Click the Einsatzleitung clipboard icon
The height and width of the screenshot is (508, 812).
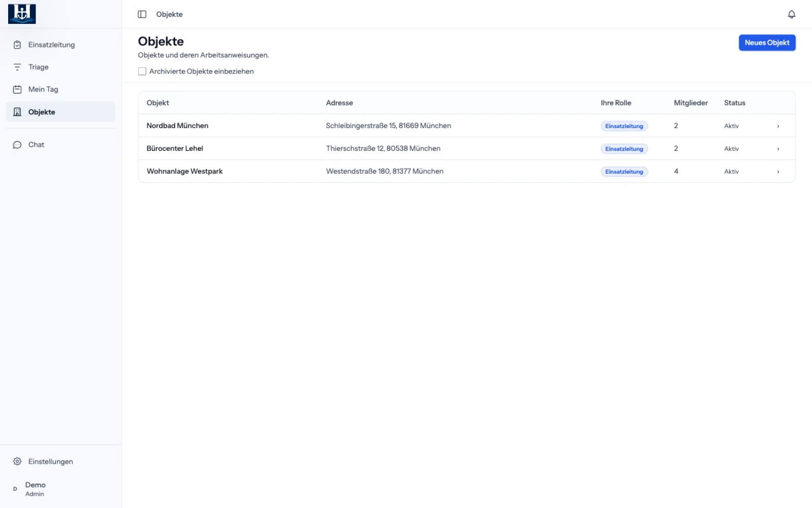pyautogui.click(x=17, y=45)
